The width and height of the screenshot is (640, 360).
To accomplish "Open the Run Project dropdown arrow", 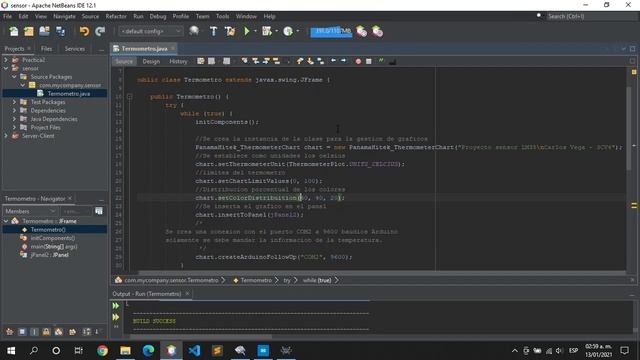I will (x=256, y=31).
